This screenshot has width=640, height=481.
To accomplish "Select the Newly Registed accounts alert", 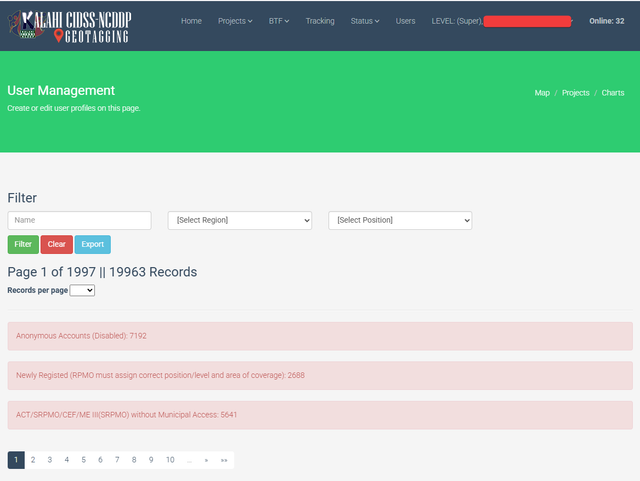I will pos(320,375).
